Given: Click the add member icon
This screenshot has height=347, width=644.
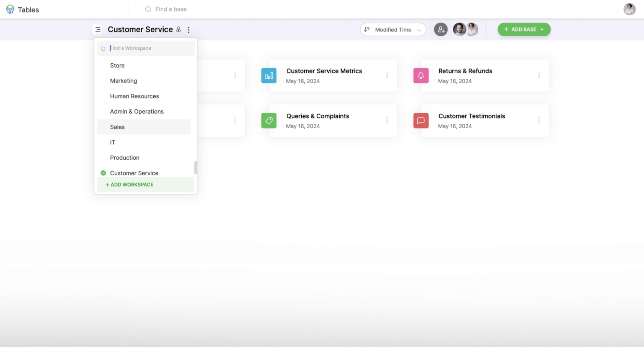Looking at the screenshot, I should pos(441,30).
